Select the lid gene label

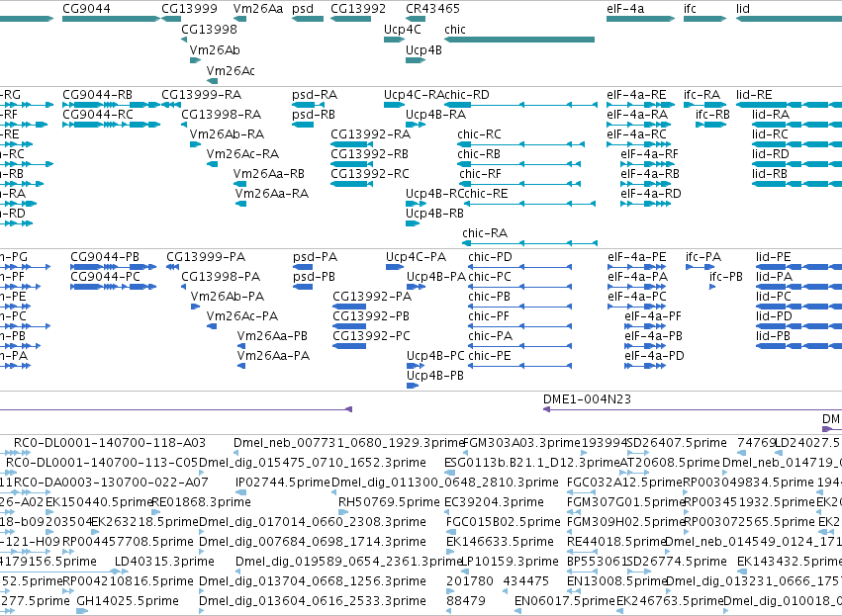(743, 9)
